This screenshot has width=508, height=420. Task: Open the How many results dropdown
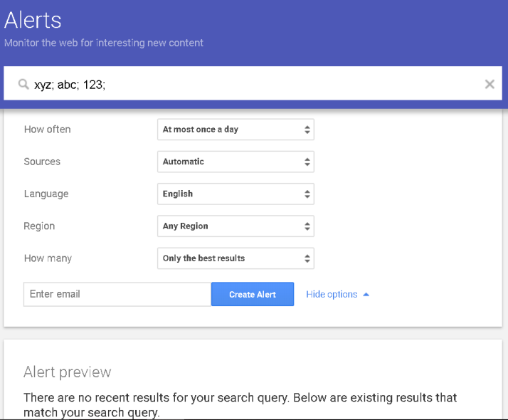(x=236, y=258)
